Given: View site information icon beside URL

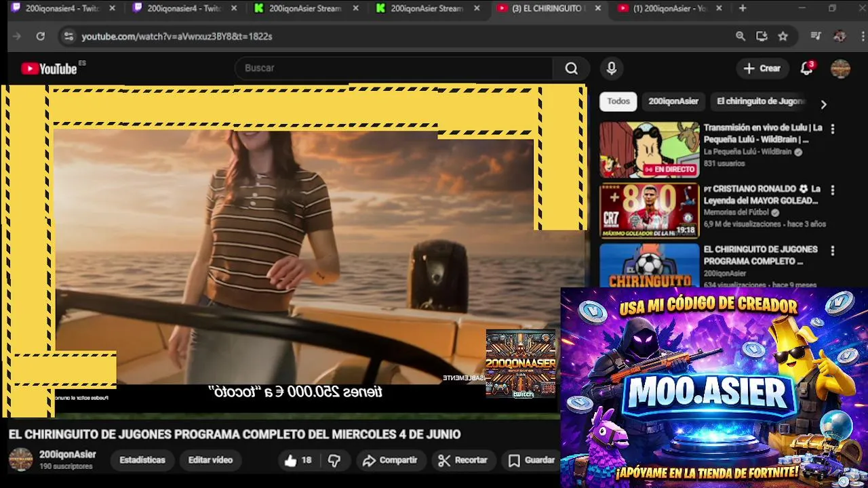Looking at the screenshot, I should coord(68,36).
